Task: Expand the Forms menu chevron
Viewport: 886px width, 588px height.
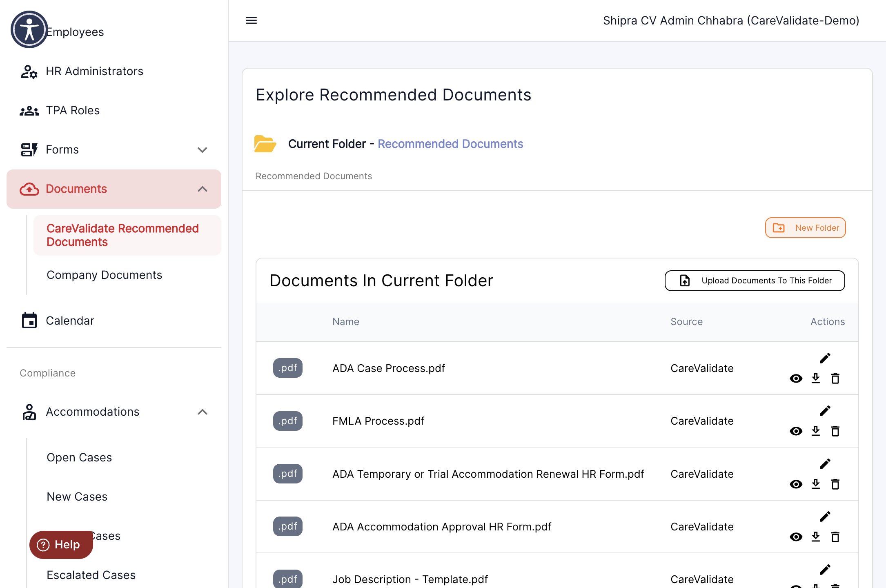Action: click(203, 150)
